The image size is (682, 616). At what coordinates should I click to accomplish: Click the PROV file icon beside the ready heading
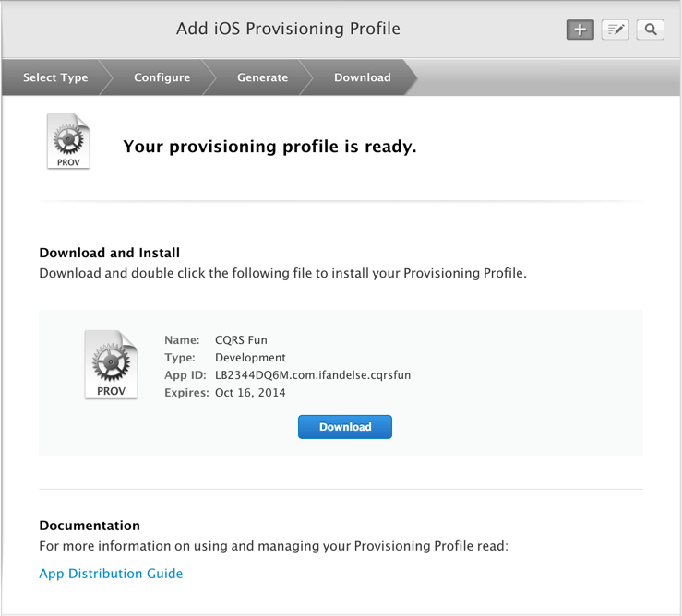pyautogui.click(x=68, y=142)
